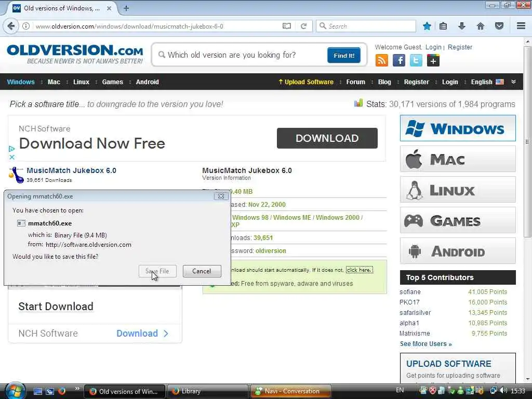Click the ANDROID sidebar banner
This screenshot has width=532, height=399.
[458, 251]
